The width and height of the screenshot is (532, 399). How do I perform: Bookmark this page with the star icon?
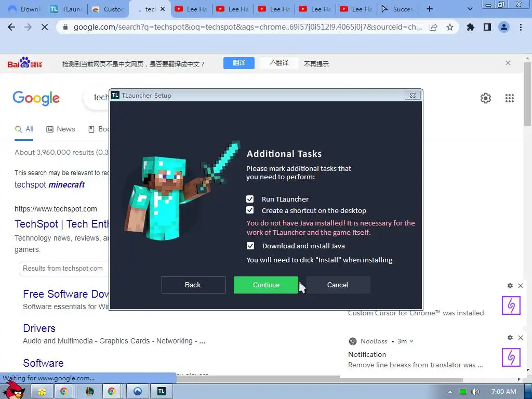(x=450, y=27)
